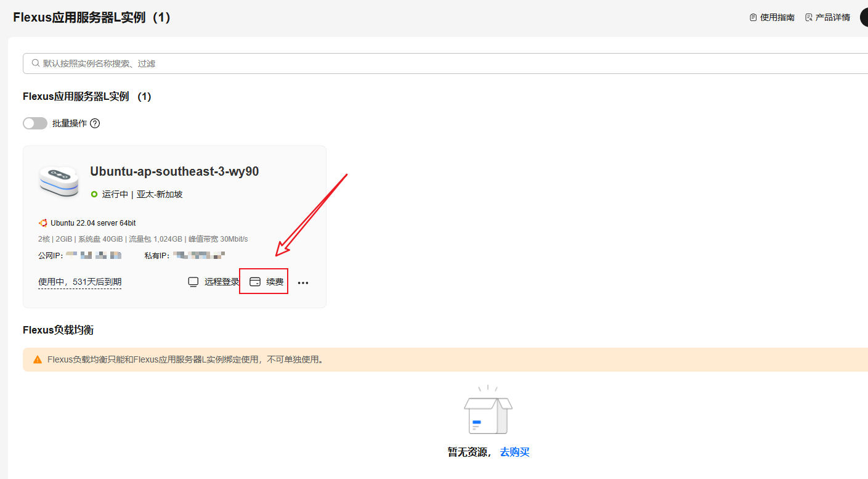Click the remote login monitor icon
Image resolution: width=868 pixels, height=479 pixels.
[x=193, y=282]
